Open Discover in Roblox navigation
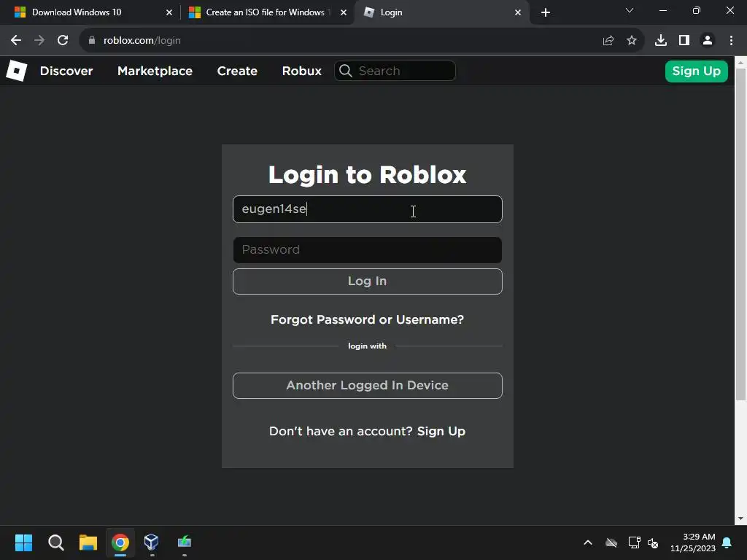This screenshot has height=560, width=747. [66, 71]
